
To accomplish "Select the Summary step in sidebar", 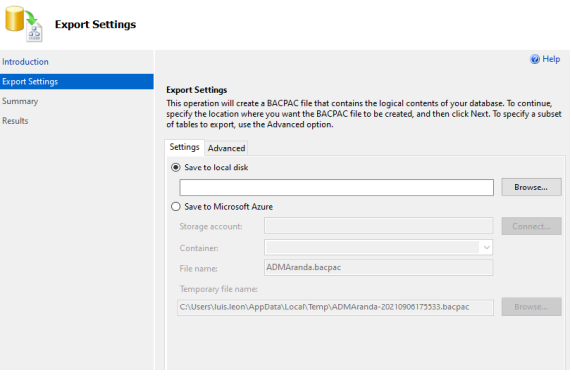I will coord(20,101).
